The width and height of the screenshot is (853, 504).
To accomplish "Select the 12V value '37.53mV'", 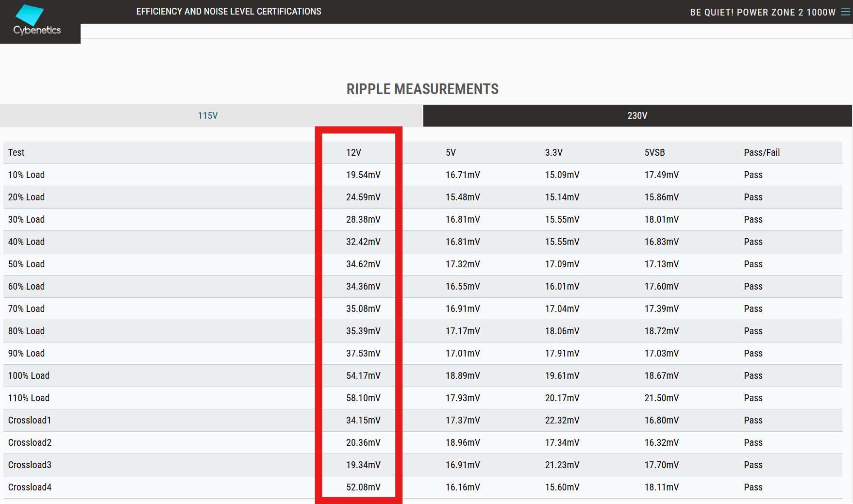I will pos(363,353).
